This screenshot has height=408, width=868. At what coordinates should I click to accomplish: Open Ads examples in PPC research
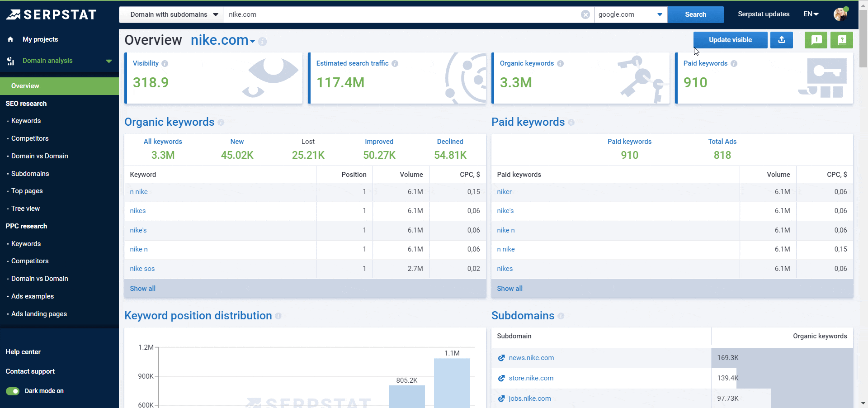pos(33,296)
